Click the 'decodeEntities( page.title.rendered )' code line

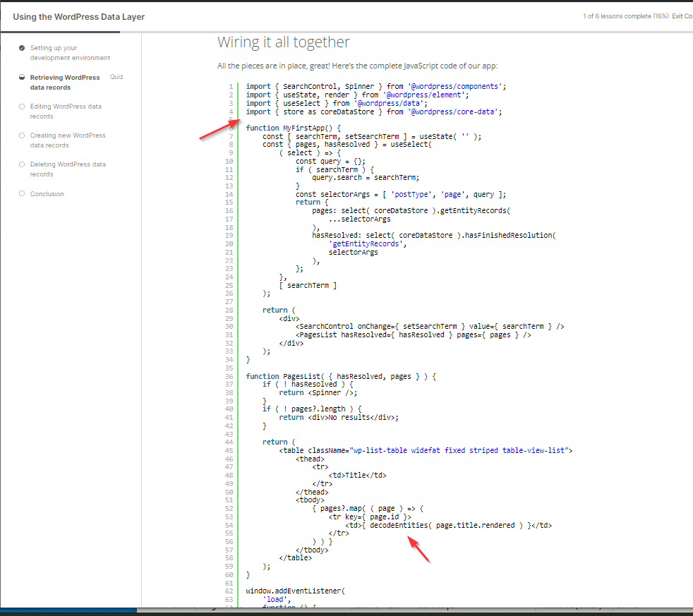pos(448,526)
